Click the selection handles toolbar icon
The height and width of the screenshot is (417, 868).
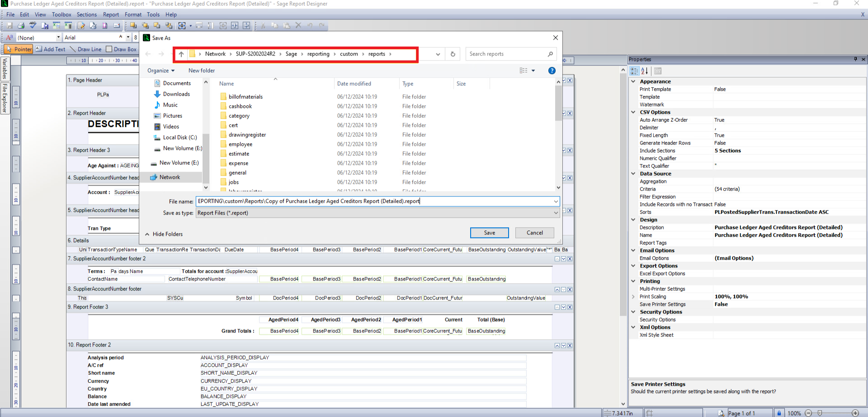pos(182,26)
